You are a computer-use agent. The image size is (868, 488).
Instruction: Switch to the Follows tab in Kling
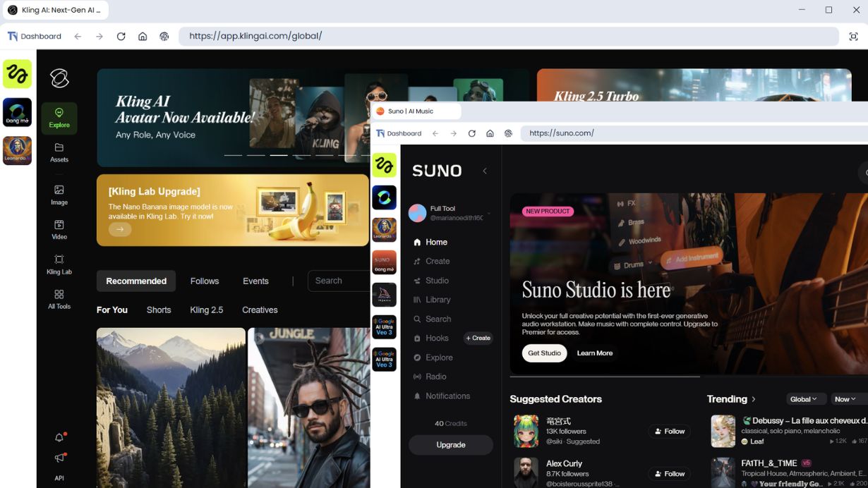coord(205,281)
